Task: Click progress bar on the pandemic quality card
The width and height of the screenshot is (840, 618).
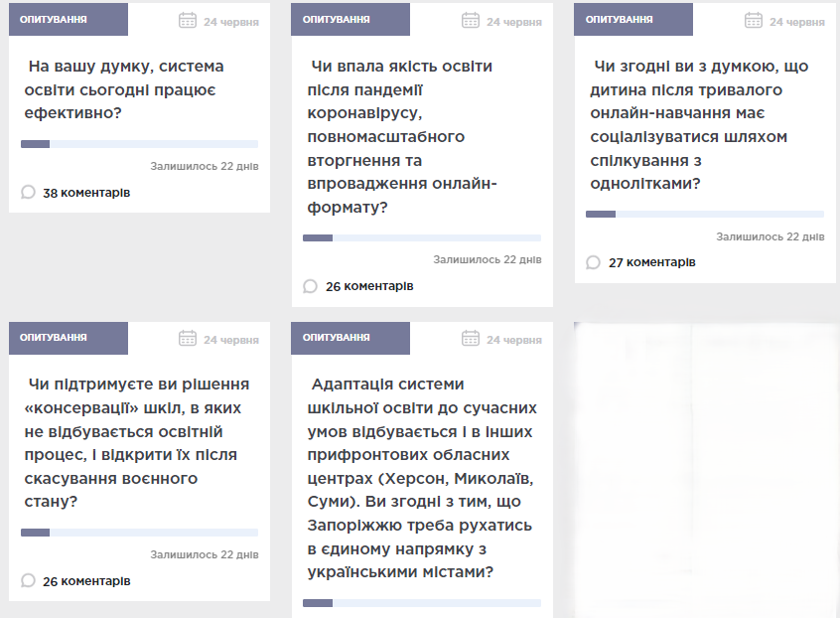Action: [x=422, y=237]
